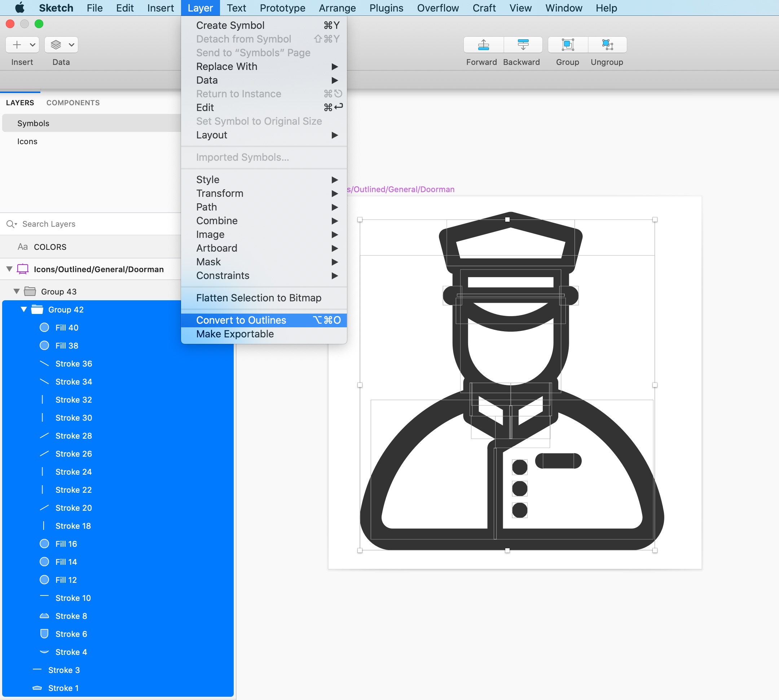Open the Craft menu

pyautogui.click(x=484, y=8)
